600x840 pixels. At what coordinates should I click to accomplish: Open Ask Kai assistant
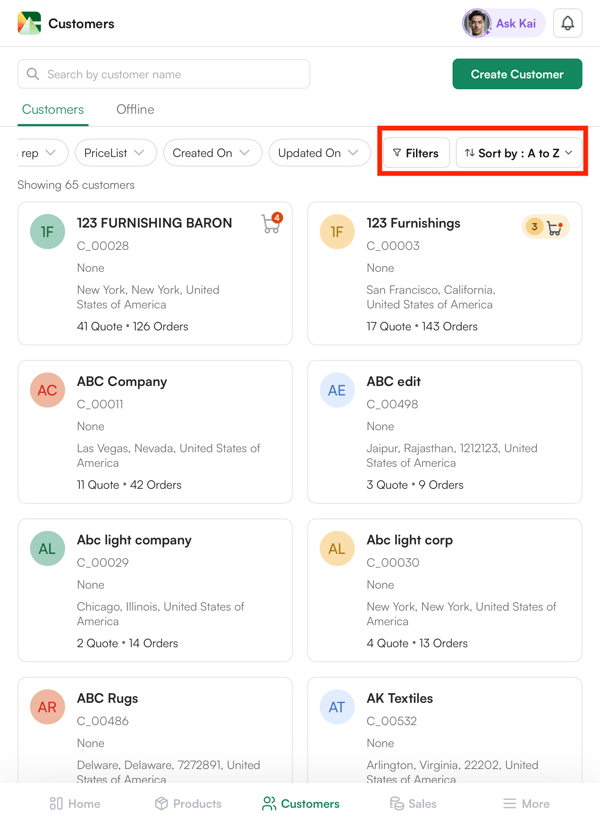point(503,23)
